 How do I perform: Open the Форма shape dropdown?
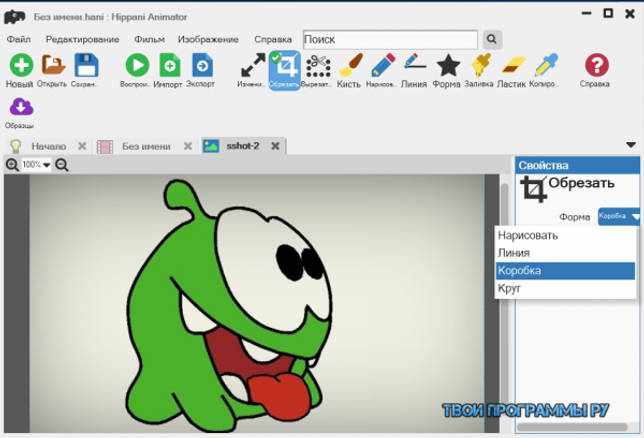[x=619, y=216]
